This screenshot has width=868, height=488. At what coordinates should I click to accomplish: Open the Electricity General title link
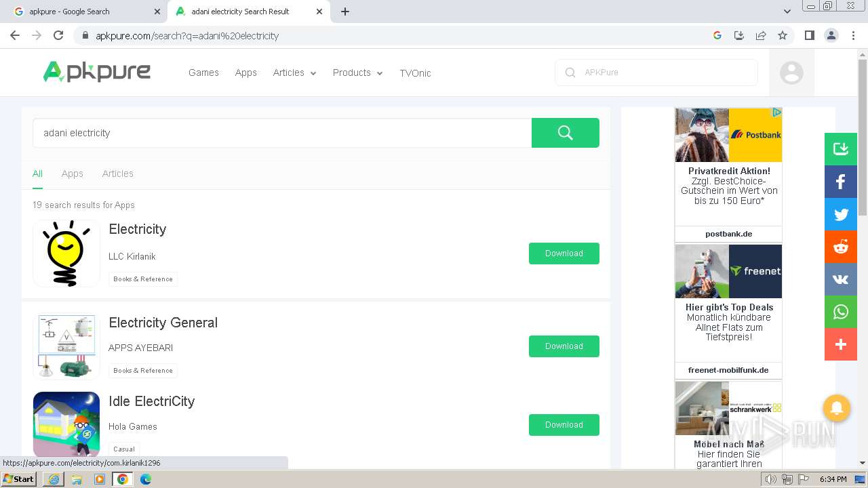click(163, 323)
